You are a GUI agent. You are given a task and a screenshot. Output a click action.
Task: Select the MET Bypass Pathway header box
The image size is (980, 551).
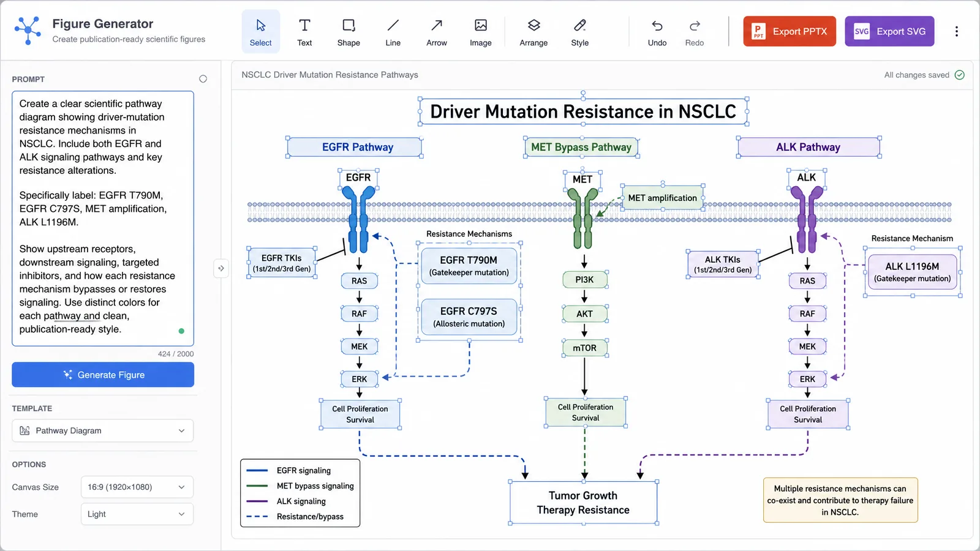(x=581, y=147)
